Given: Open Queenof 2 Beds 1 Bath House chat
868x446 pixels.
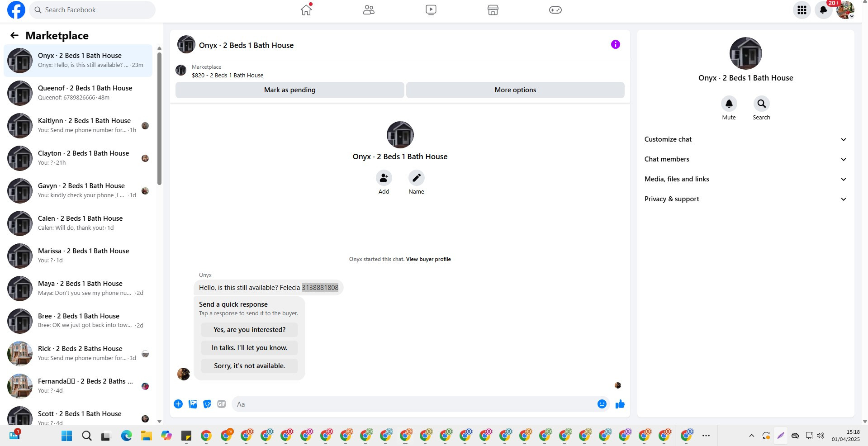Looking at the screenshot, I should pyautogui.click(x=78, y=93).
